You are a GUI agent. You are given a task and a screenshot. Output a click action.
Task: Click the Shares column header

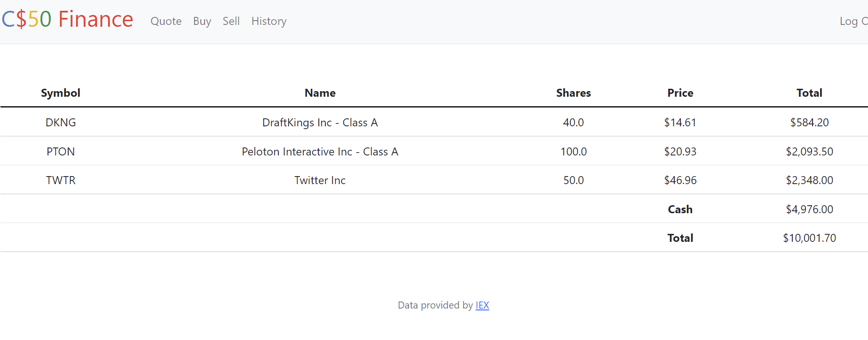574,93
